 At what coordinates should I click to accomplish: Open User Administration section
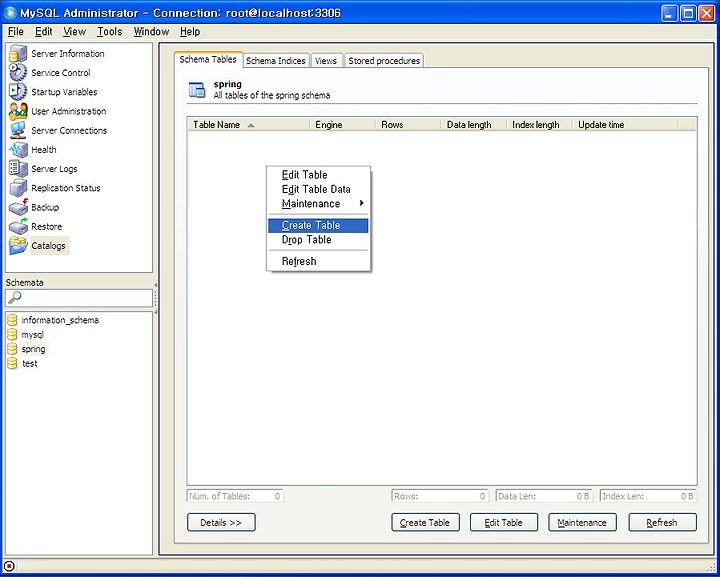pyautogui.click(x=69, y=111)
